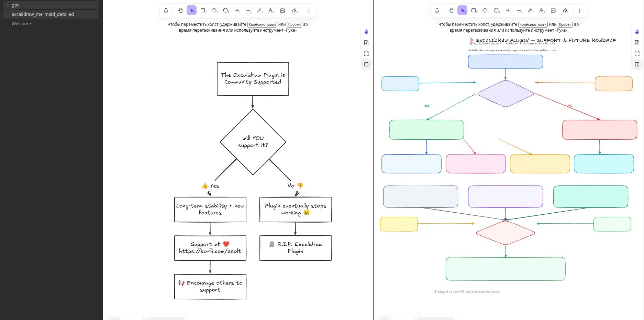644x320 pixels.
Task: Select the 'Will YOU support it?' diamond
Action: 253,142
